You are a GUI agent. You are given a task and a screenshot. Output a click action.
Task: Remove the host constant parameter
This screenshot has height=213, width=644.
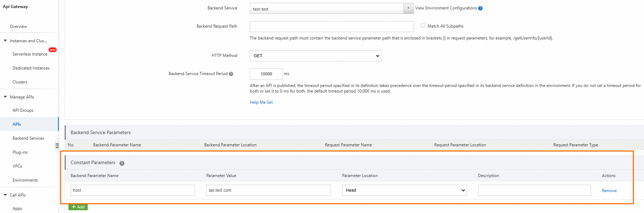[x=609, y=191]
